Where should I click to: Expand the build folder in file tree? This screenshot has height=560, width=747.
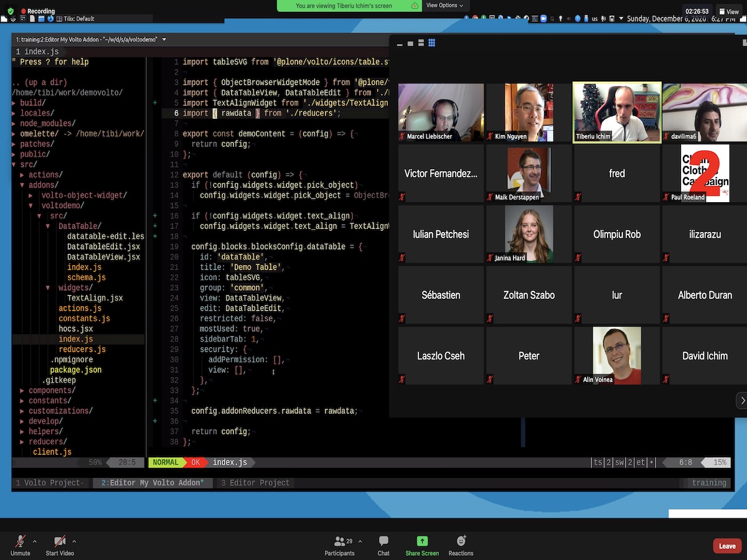coord(14,103)
